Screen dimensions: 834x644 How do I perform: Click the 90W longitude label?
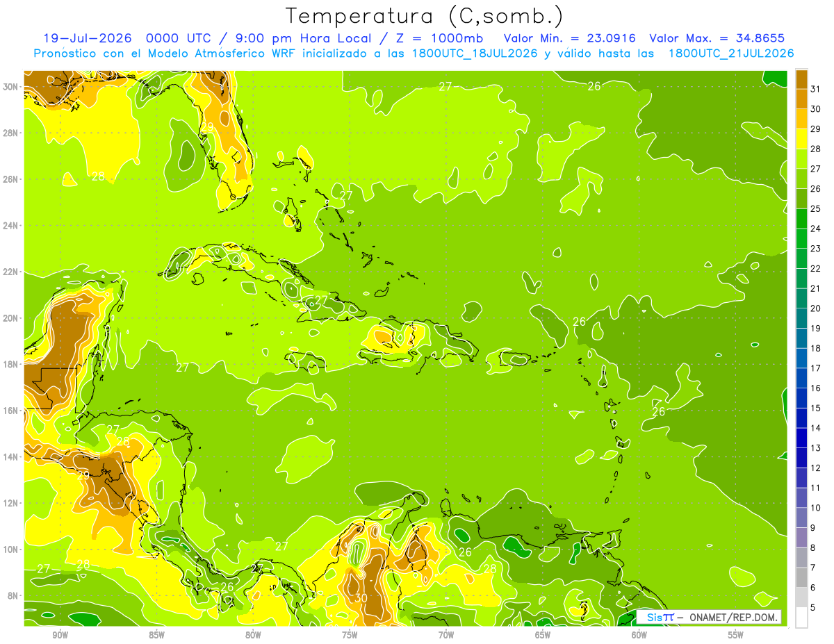(x=60, y=635)
